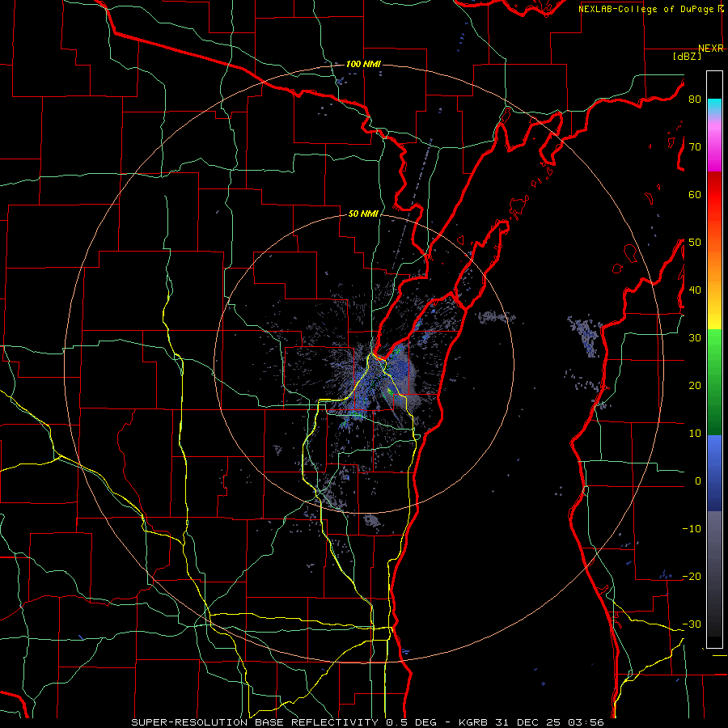The height and width of the screenshot is (728, 728).
Task: Click the '[dBZ]' unit label
Action: [687, 56]
